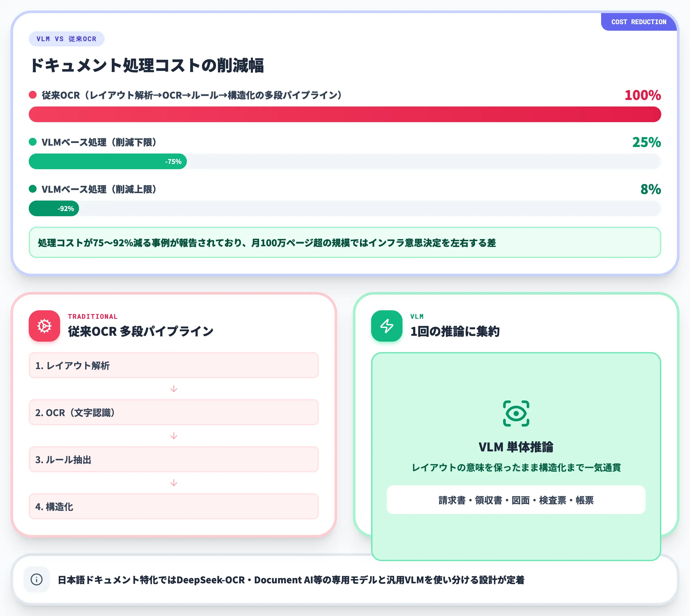Click the COST REDUCTION corner badge
This screenshot has height=616, width=690.
click(638, 22)
